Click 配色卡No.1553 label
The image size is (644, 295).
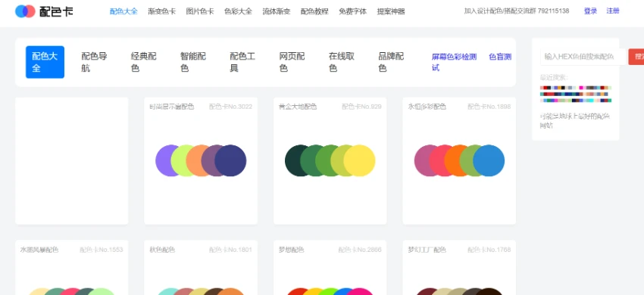coord(101,250)
